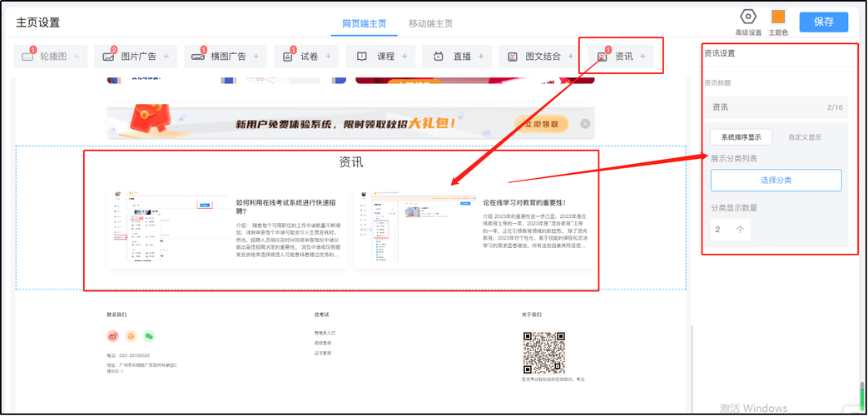Add a 图文结合 module
Viewport: 868px width, 416px height.
click(x=541, y=57)
